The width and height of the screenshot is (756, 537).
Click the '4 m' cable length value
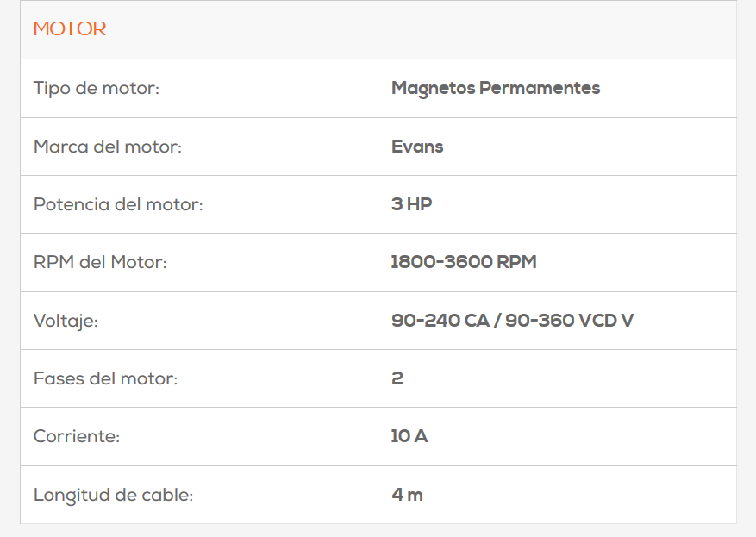click(x=407, y=495)
